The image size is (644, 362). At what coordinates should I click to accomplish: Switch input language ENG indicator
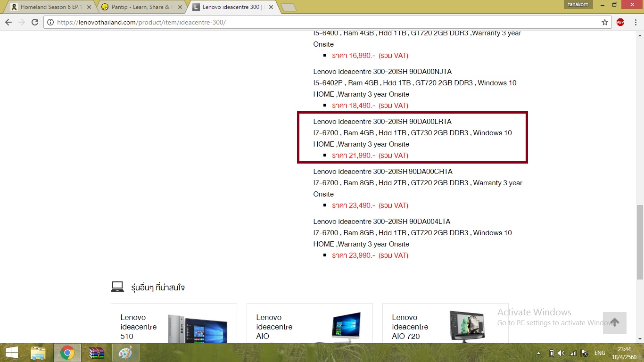coord(600,353)
